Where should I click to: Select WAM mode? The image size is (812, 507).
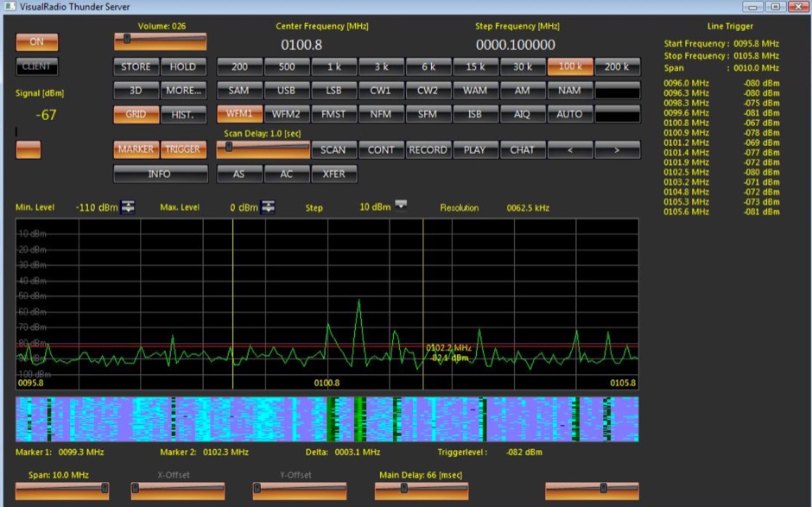click(x=475, y=91)
